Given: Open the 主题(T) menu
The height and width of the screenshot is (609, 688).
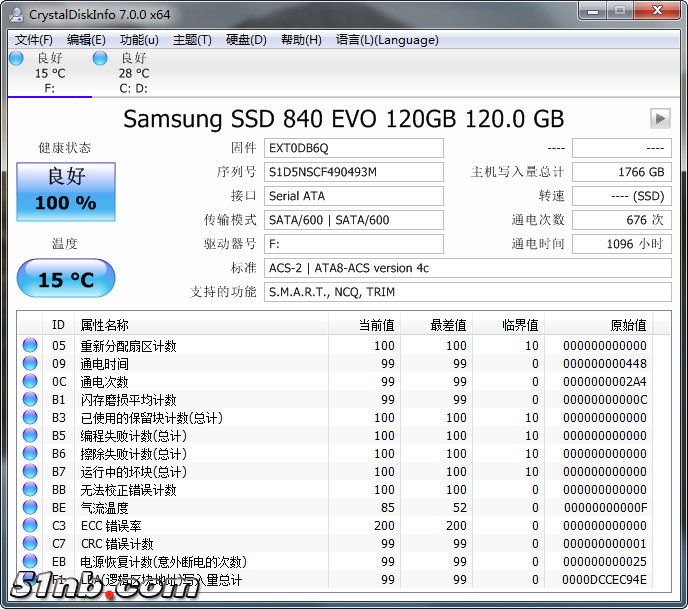Looking at the screenshot, I should coord(192,40).
